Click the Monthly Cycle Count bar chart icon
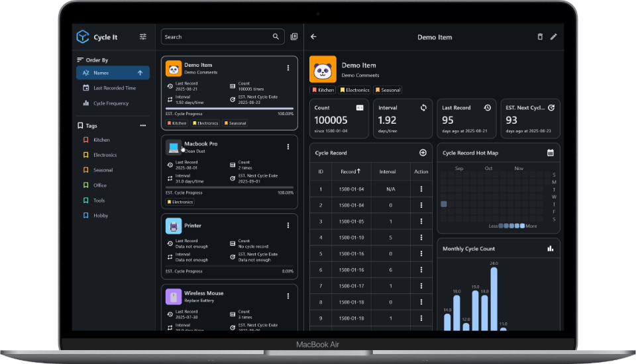636x364 pixels. 551,248
